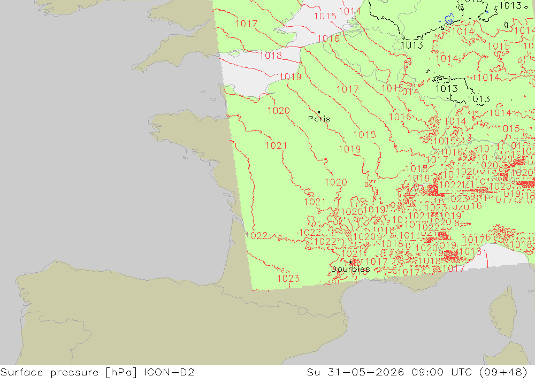Click the 1016 isobar label near Dover strait
Screen dimensions: 535x392
tap(328, 39)
